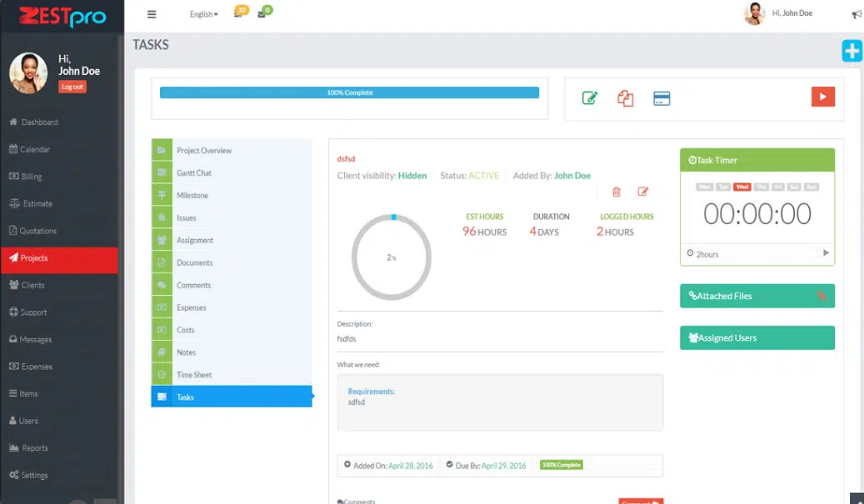Open the English language dropdown
This screenshot has width=864, height=504.
(x=203, y=14)
